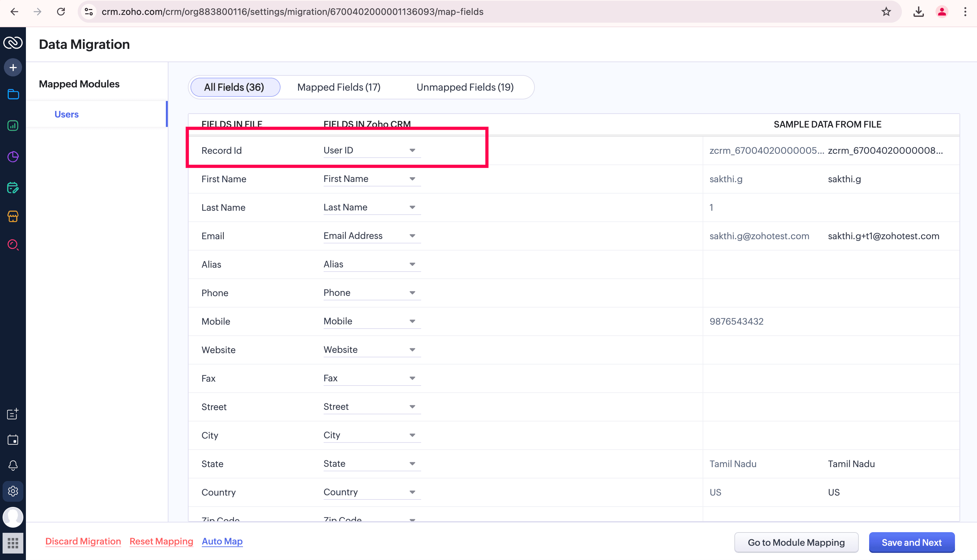Click the browser address bar URL

293,12
